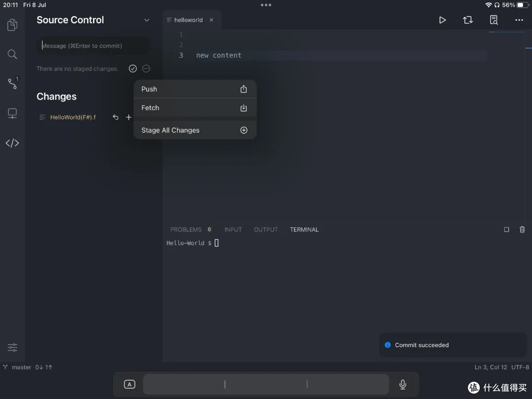The width and height of the screenshot is (532, 399).
Task: Open the file explorer sidebar icon
Action: 12,25
